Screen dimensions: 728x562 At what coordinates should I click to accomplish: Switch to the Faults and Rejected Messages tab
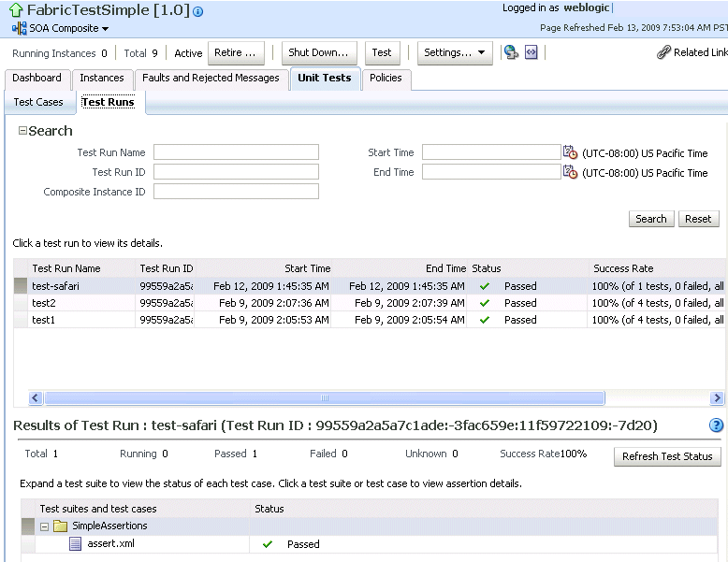(211, 79)
